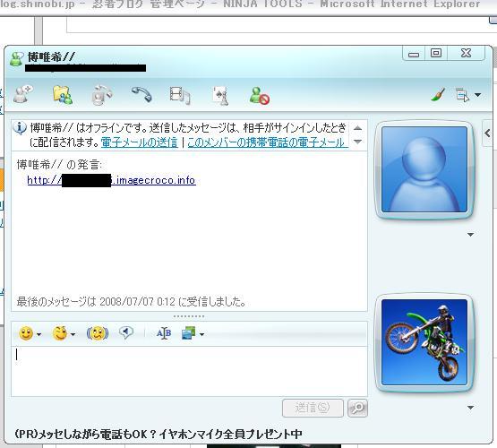Start a voice call phone icon
The height and width of the screenshot is (448, 497).
click(141, 94)
